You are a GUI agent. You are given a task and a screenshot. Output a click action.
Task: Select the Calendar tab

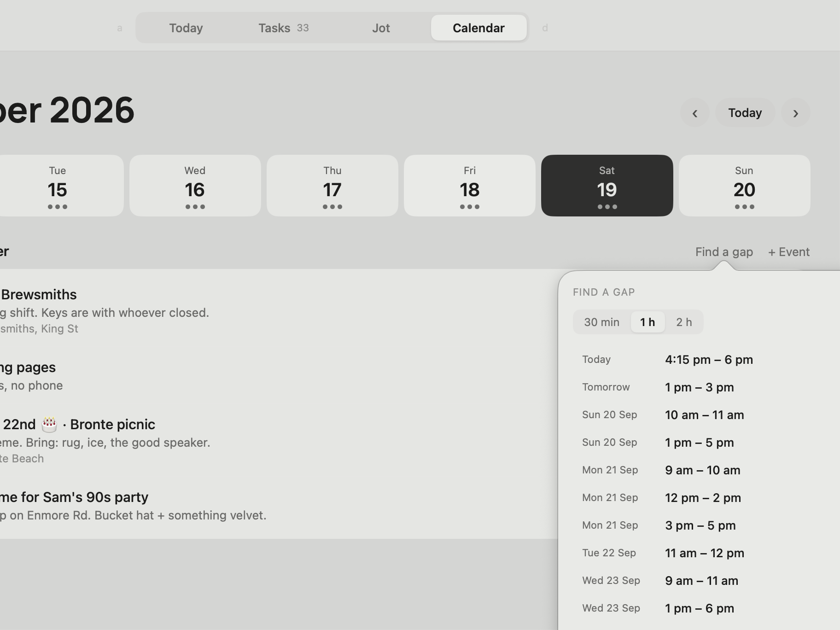(478, 28)
